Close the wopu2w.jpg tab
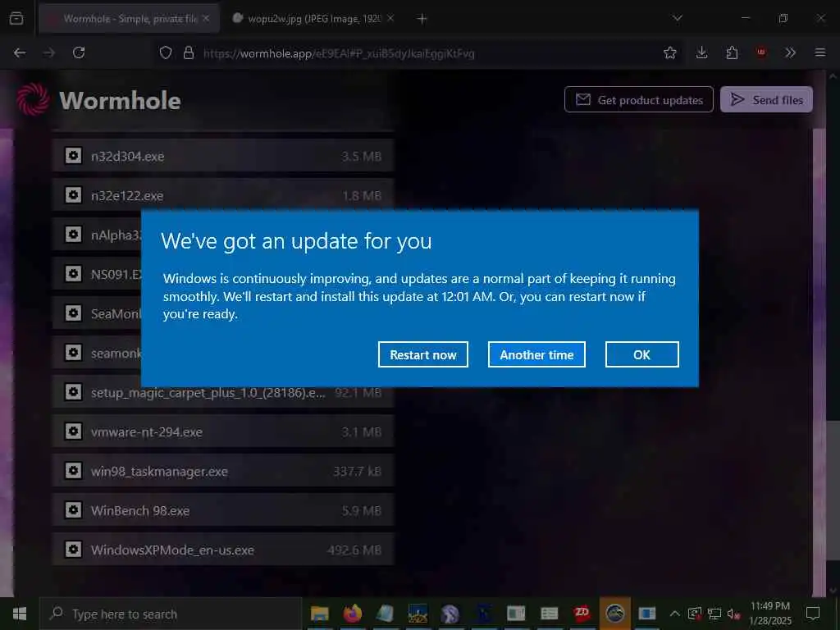 pyautogui.click(x=390, y=19)
